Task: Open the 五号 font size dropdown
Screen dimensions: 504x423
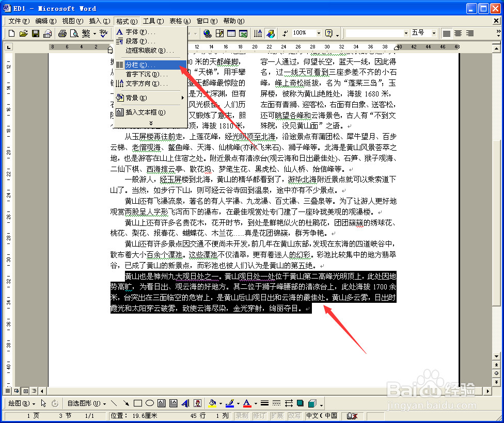Action: pos(433,32)
